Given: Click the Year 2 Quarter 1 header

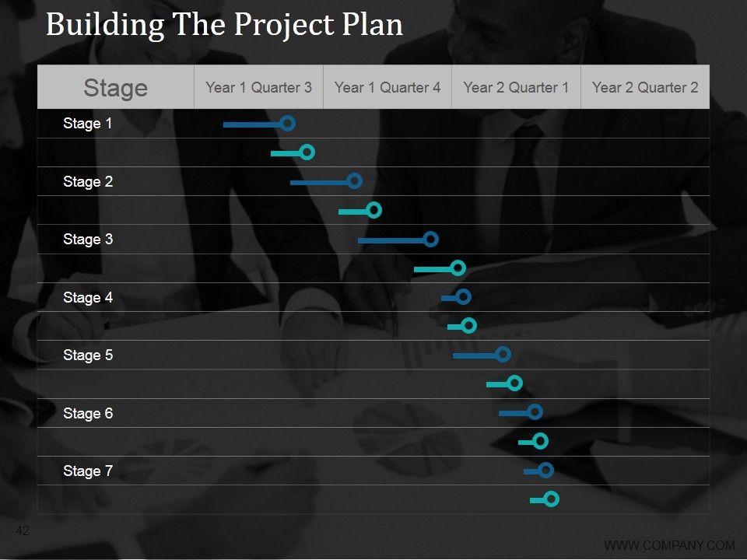Looking at the screenshot, I should (516, 87).
